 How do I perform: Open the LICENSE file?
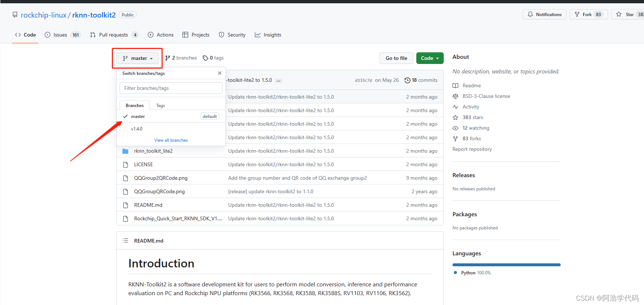coord(143,164)
